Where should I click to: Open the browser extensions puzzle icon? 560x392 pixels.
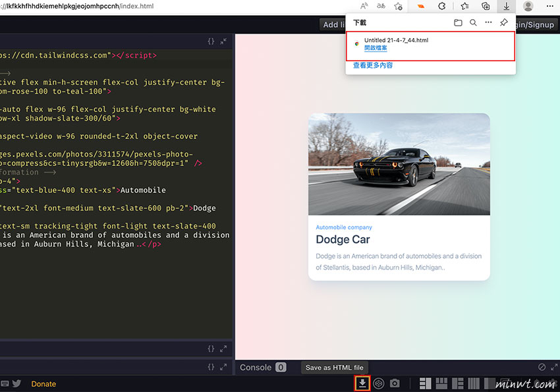click(x=442, y=6)
